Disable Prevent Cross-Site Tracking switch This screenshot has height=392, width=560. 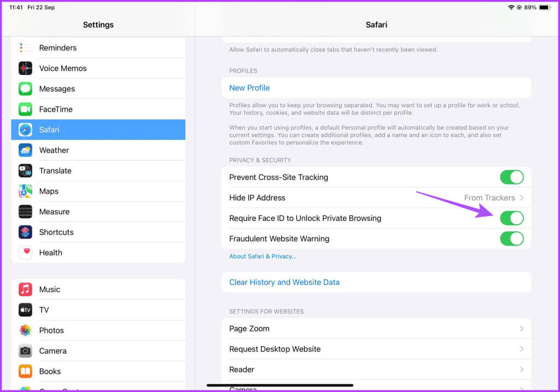pyautogui.click(x=512, y=178)
